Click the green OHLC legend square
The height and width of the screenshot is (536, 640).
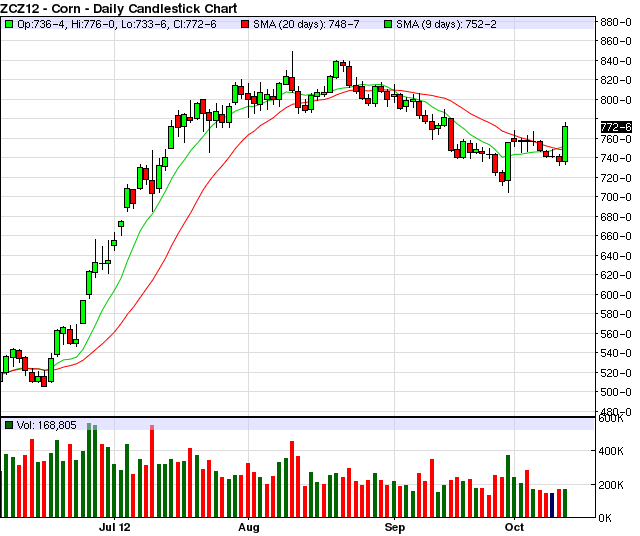(x=9, y=24)
